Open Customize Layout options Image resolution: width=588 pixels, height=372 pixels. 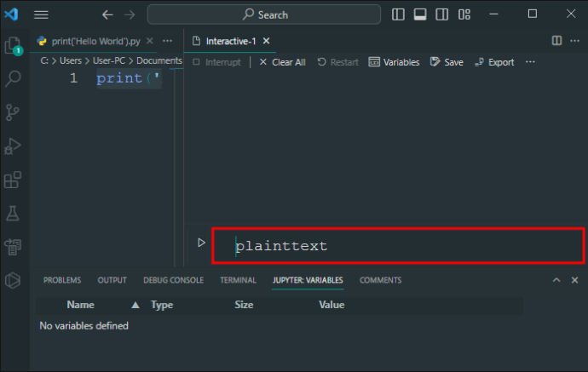pos(464,14)
